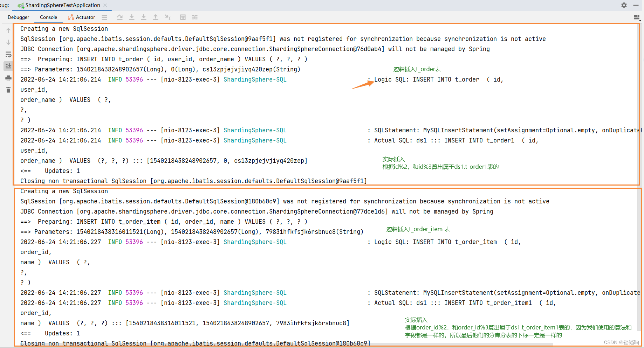
Task: Click the line with ShardingSphereConnection@76d0ab4
Action: (255, 49)
